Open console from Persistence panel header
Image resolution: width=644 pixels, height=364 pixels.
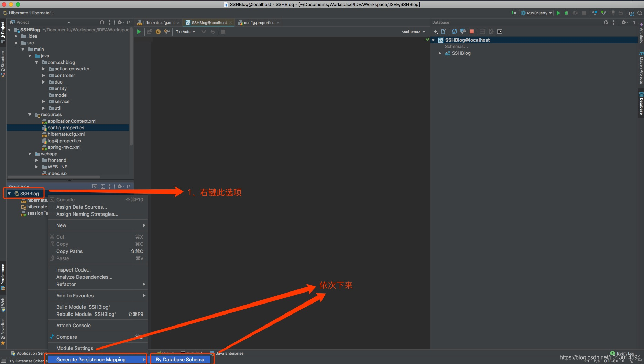pos(95,186)
